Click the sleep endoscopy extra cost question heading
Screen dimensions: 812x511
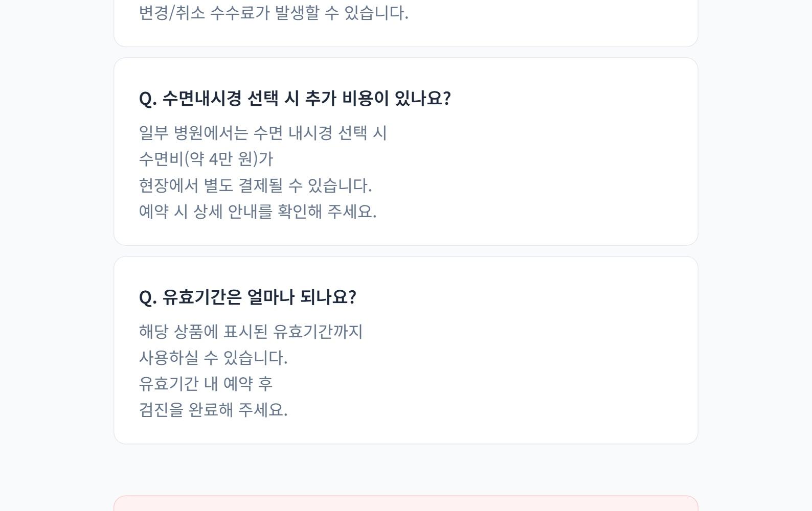pyautogui.click(x=295, y=99)
